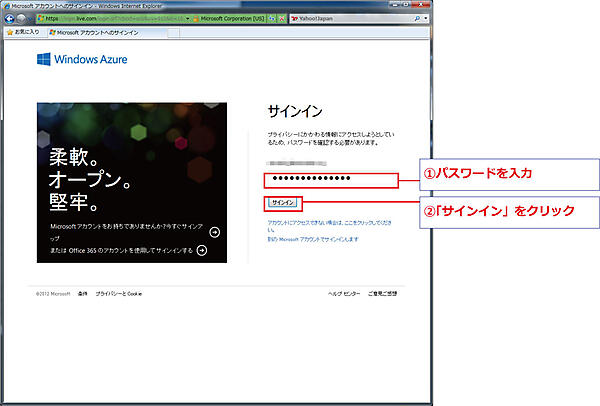Click the sign-up arrow circle icon
Image resolution: width=600 pixels, height=406 pixels.
click(215, 232)
